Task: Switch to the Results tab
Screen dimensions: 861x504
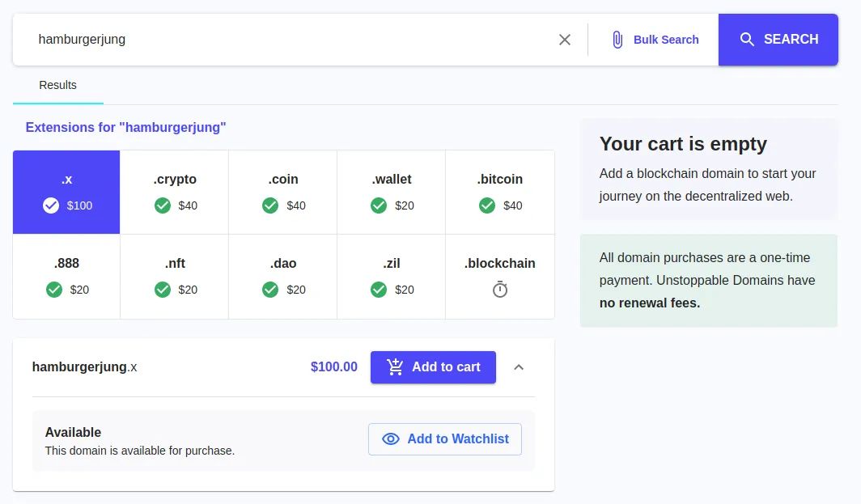Action: tap(57, 85)
